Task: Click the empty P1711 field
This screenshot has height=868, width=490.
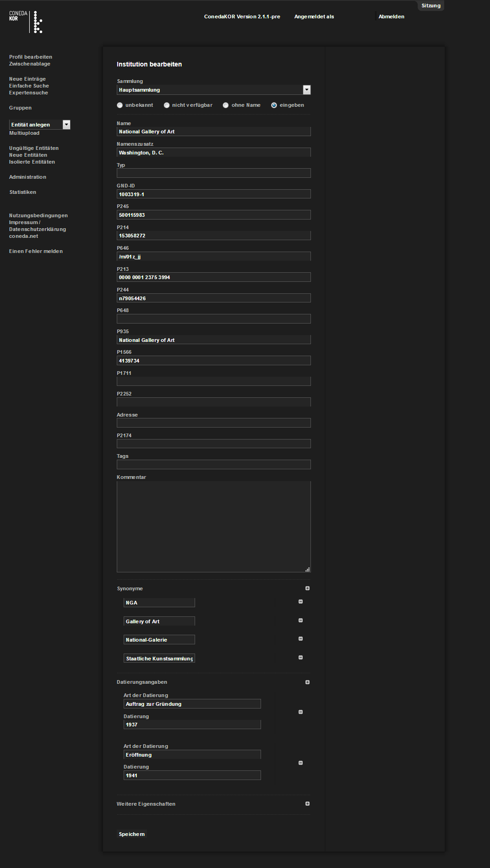Action: point(214,382)
